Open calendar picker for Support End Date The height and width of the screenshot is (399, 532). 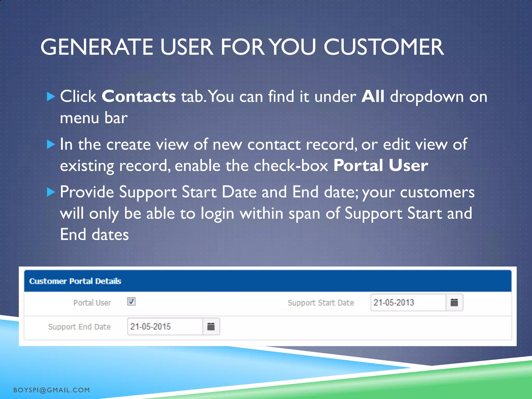[211, 327]
